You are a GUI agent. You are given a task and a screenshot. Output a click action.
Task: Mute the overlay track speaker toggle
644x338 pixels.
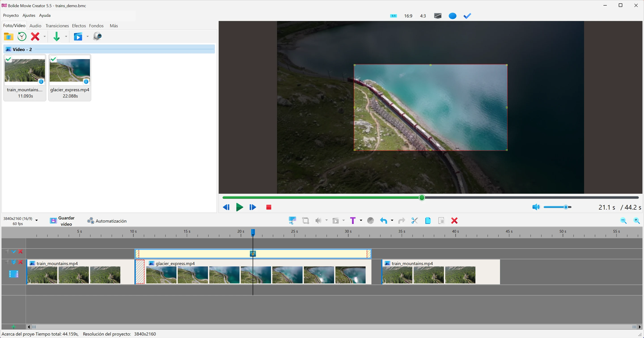7,251
